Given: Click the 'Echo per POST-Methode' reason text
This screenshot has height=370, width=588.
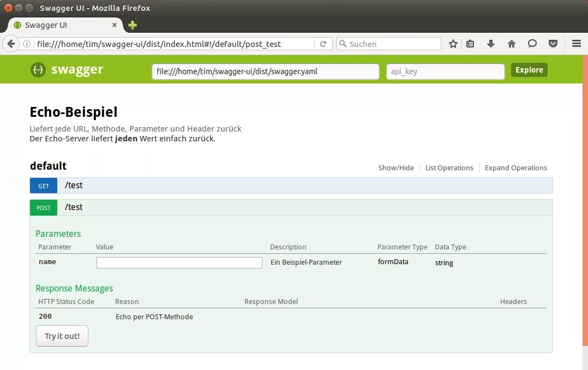Looking at the screenshot, I should pyautogui.click(x=154, y=317).
